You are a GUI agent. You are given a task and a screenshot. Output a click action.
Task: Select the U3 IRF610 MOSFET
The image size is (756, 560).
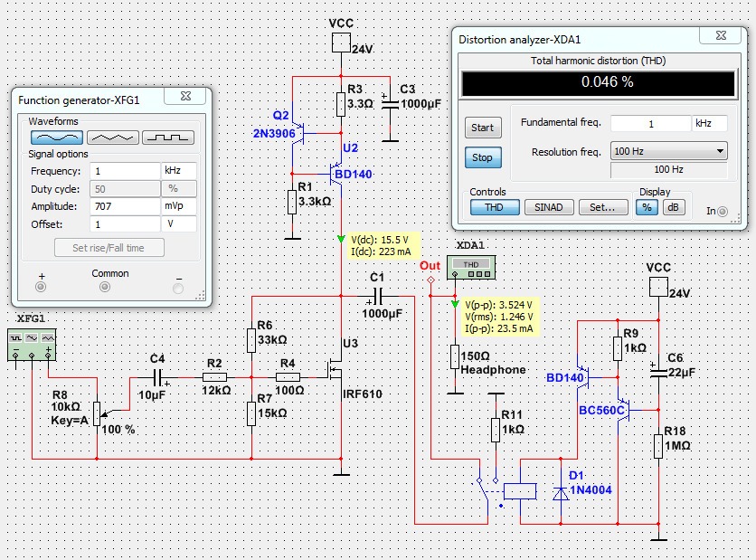pyautogui.click(x=335, y=370)
